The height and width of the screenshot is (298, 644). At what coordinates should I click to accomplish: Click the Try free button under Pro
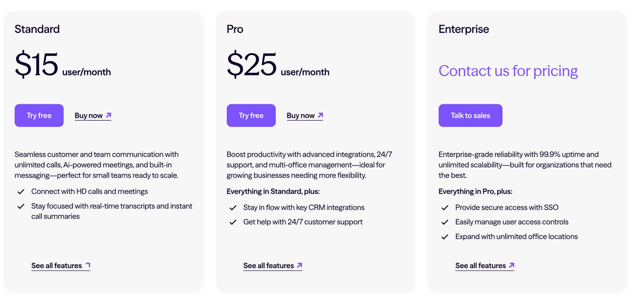[x=251, y=115]
